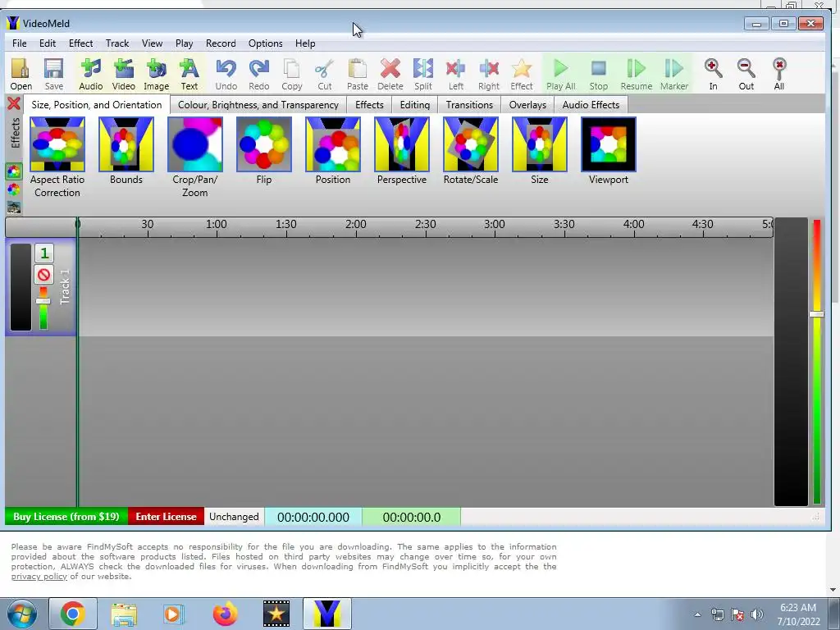
Task: Click the Save floppy disk icon
Action: [x=53, y=74]
